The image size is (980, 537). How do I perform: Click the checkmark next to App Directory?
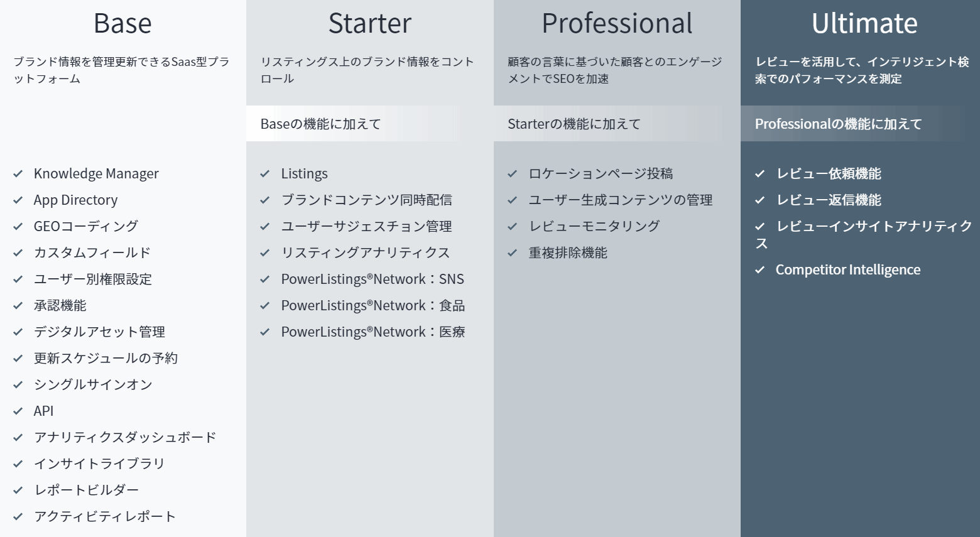coord(18,200)
